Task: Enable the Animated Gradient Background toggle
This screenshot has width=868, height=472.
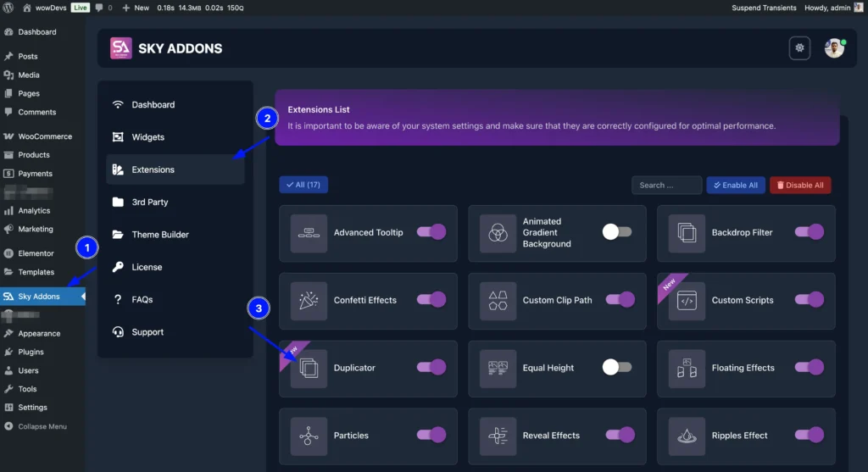Action: (x=617, y=232)
